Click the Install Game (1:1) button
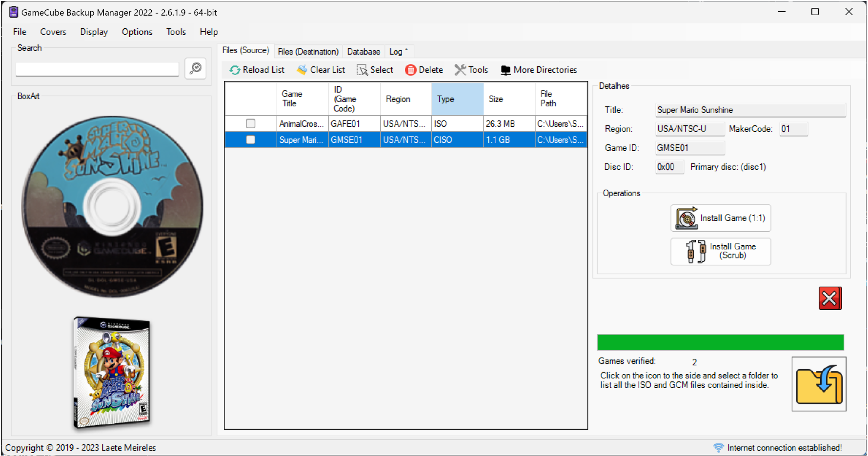The height and width of the screenshot is (456, 868). point(721,218)
